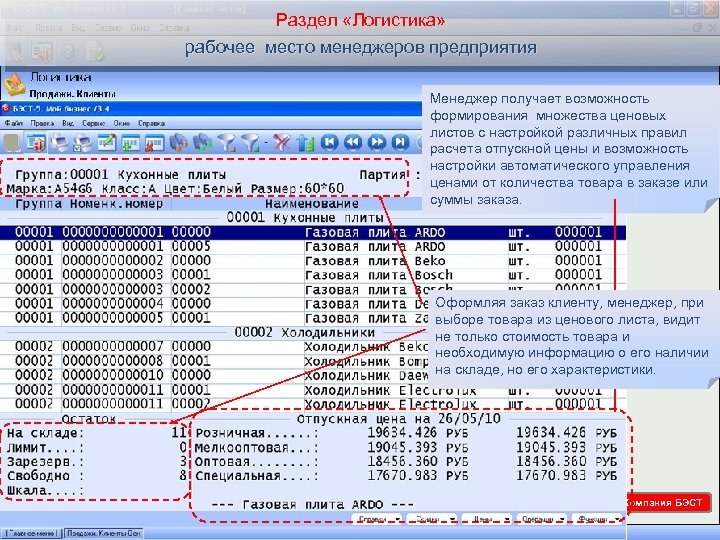This screenshot has height=540, width=720.
Task: Click the Зарезерв. reserved quantity line
Action: pyautogui.click(x=96, y=461)
